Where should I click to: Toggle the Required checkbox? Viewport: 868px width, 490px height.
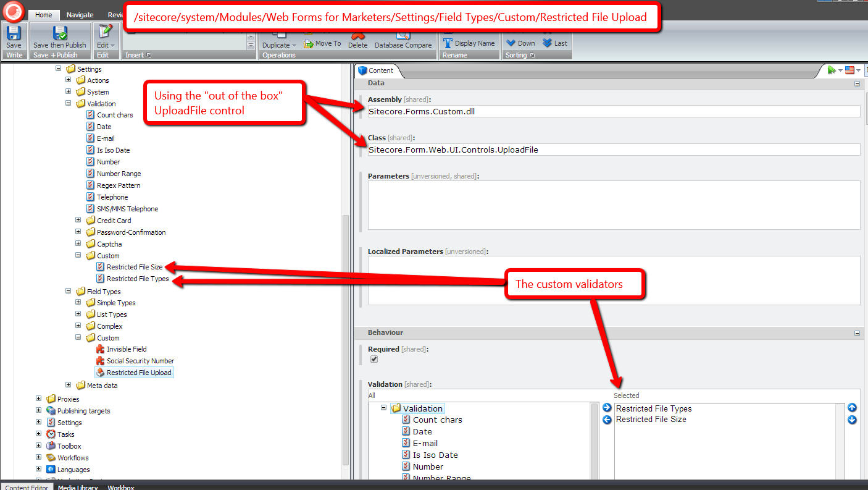[373, 360]
